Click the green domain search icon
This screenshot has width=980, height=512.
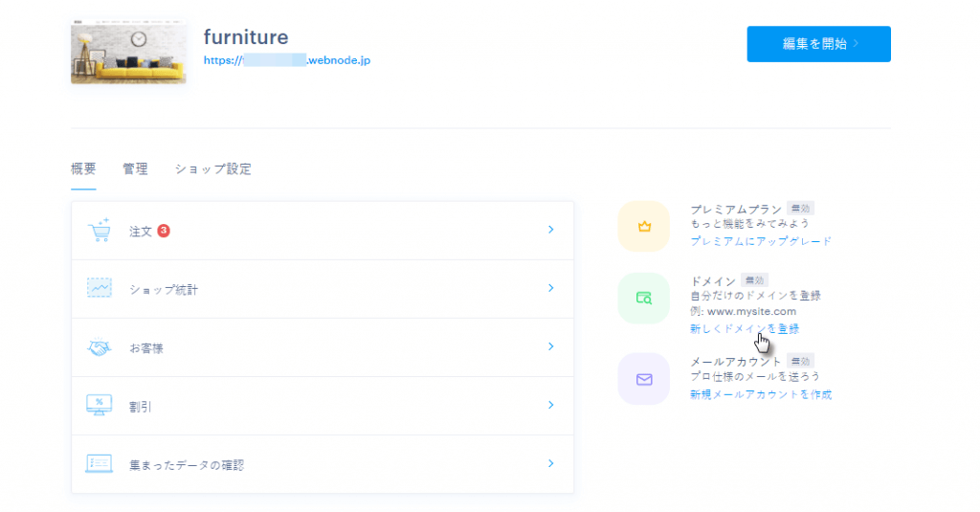(644, 299)
